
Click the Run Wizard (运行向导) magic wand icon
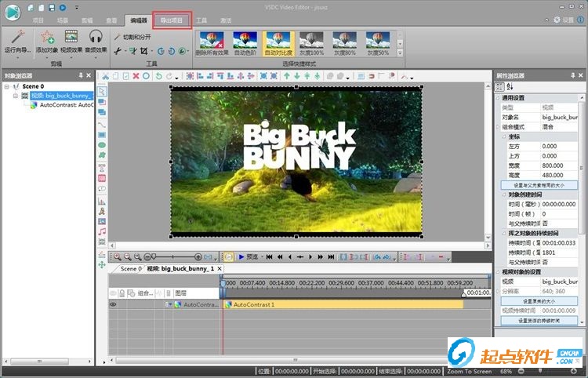point(17,38)
